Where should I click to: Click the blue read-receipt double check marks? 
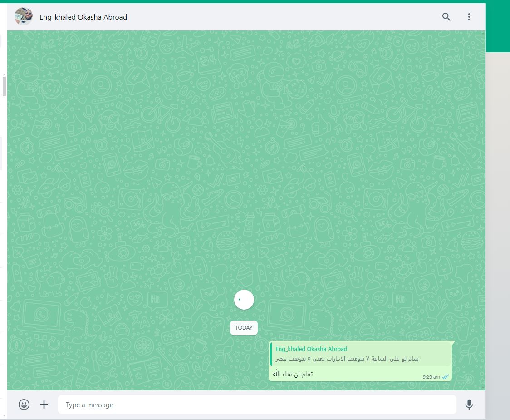tap(445, 377)
